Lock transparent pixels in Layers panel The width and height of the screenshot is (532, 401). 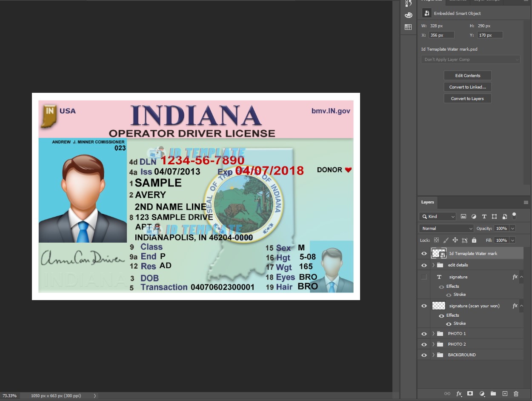[x=436, y=240]
